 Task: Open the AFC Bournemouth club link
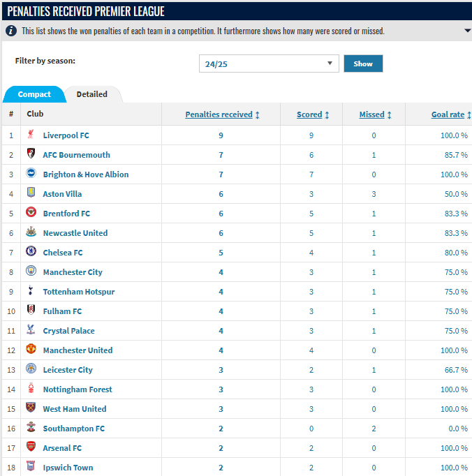tap(77, 155)
